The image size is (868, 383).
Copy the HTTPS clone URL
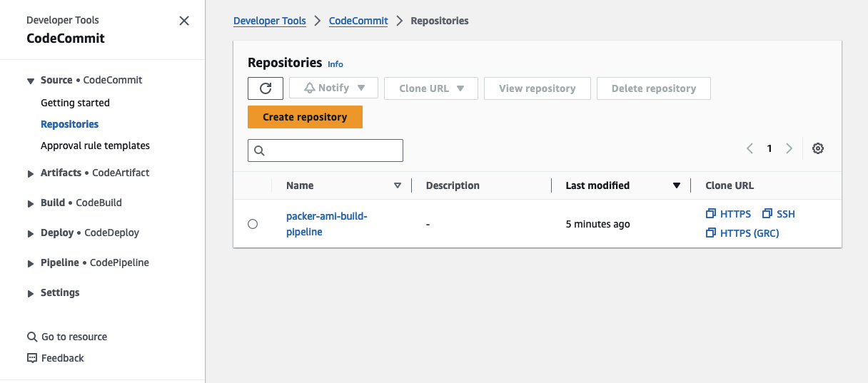[x=728, y=214]
